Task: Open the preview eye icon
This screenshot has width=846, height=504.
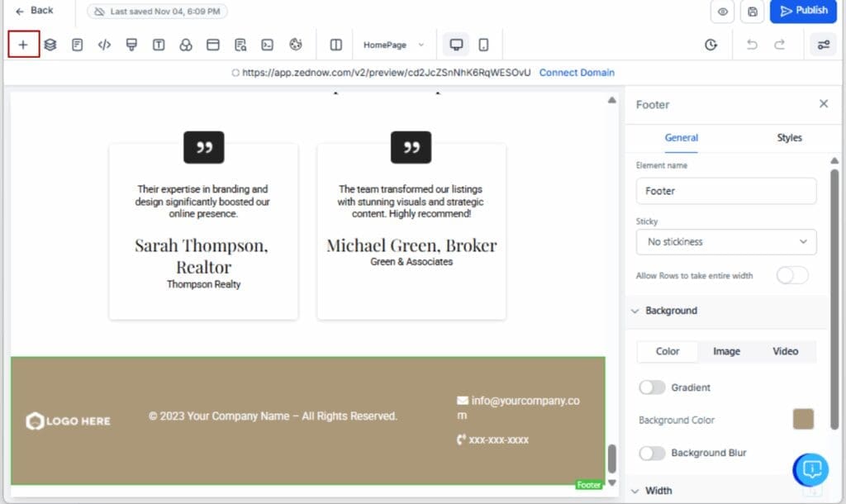Action: tap(721, 12)
